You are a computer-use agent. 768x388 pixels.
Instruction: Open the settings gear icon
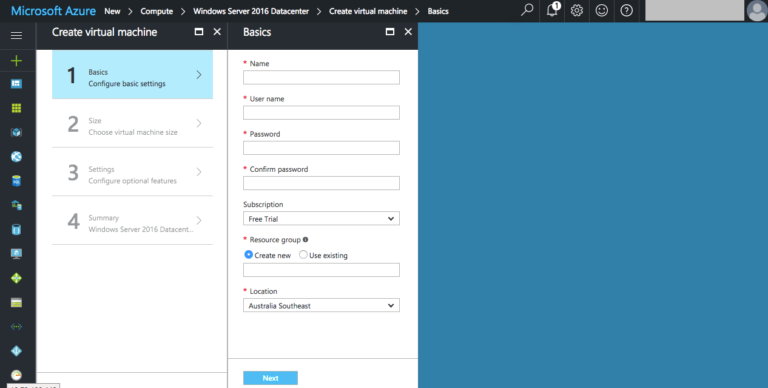click(577, 10)
